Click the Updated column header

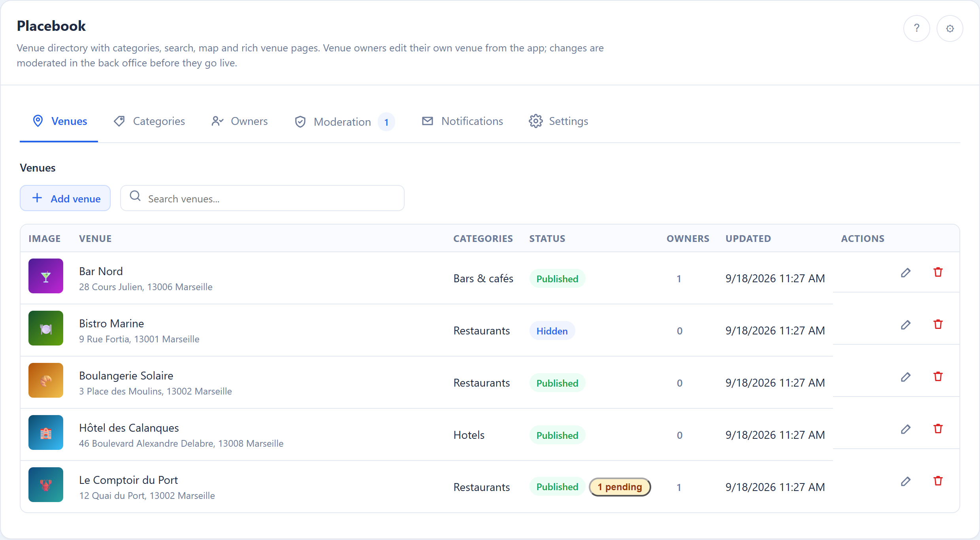point(748,238)
